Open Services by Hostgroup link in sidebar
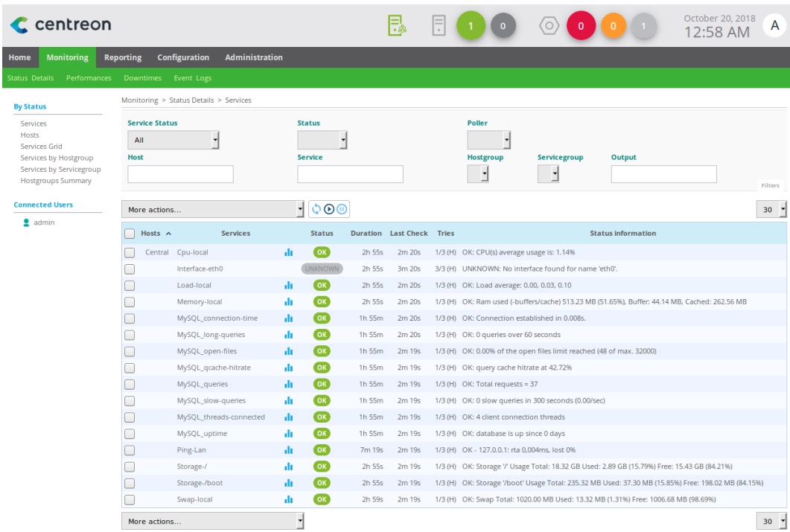This screenshot has height=532, width=790. tap(56, 158)
